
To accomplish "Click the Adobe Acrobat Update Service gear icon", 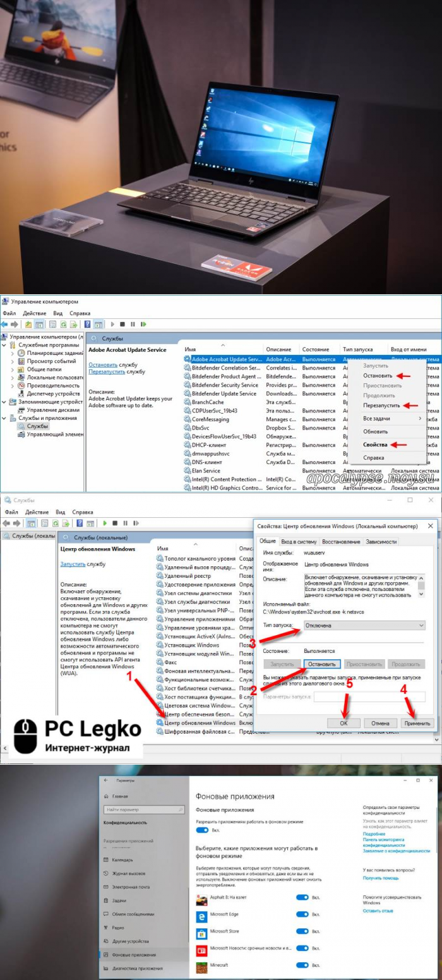I will coord(188,359).
